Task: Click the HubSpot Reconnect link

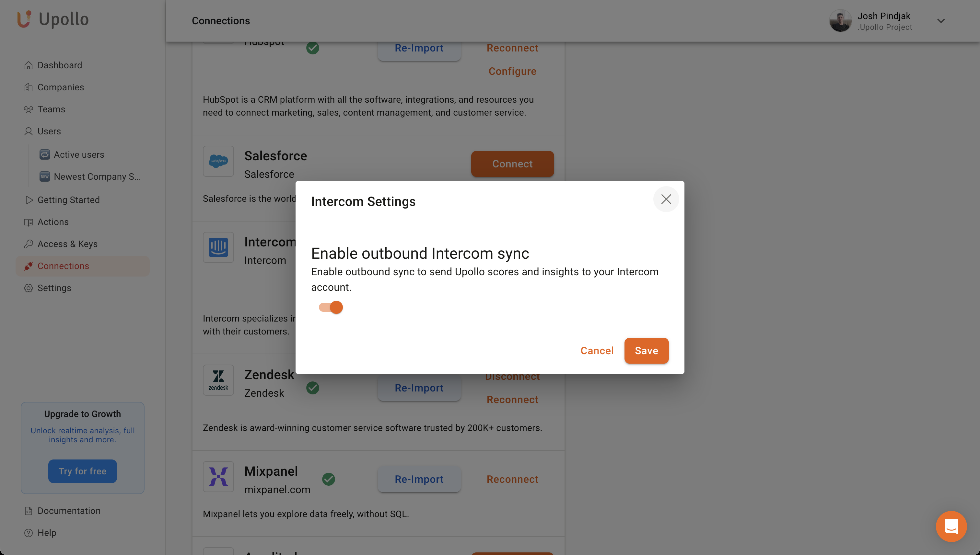Action: [512, 48]
